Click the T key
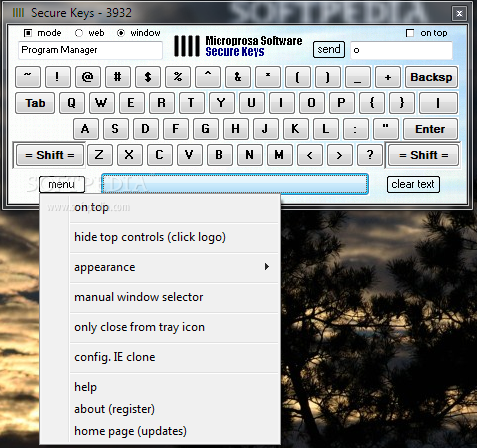Image resolution: width=477 pixels, height=448 pixels. [x=192, y=103]
